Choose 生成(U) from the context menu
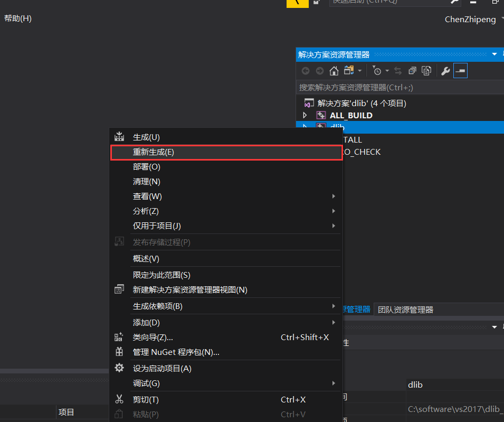 tap(226, 137)
